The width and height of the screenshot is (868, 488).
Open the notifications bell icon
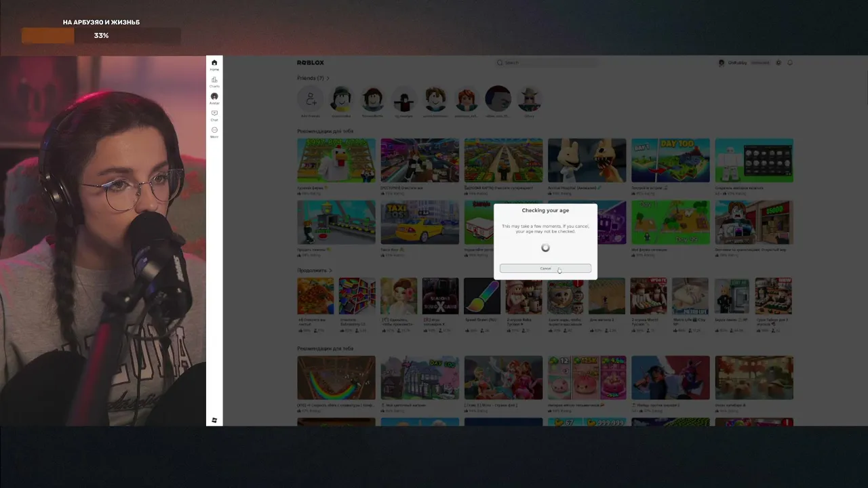(x=790, y=62)
